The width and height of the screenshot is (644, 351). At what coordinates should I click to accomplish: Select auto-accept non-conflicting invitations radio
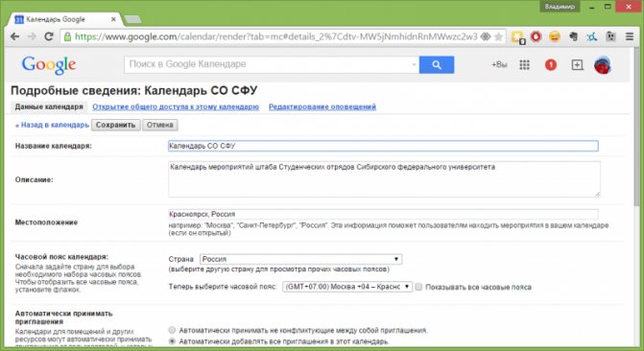click(x=172, y=330)
